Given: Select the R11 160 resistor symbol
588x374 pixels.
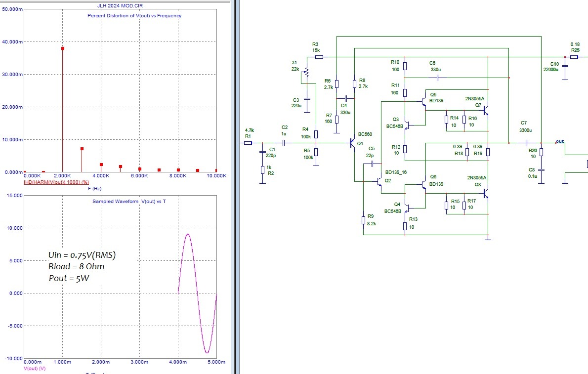Looking at the screenshot, I should 405,93.
